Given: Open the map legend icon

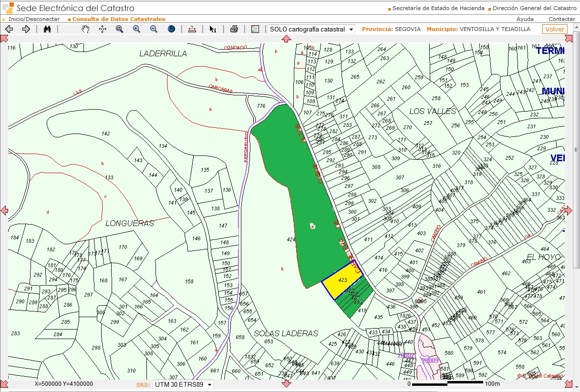Looking at the screenshot, I should point(255,29).
